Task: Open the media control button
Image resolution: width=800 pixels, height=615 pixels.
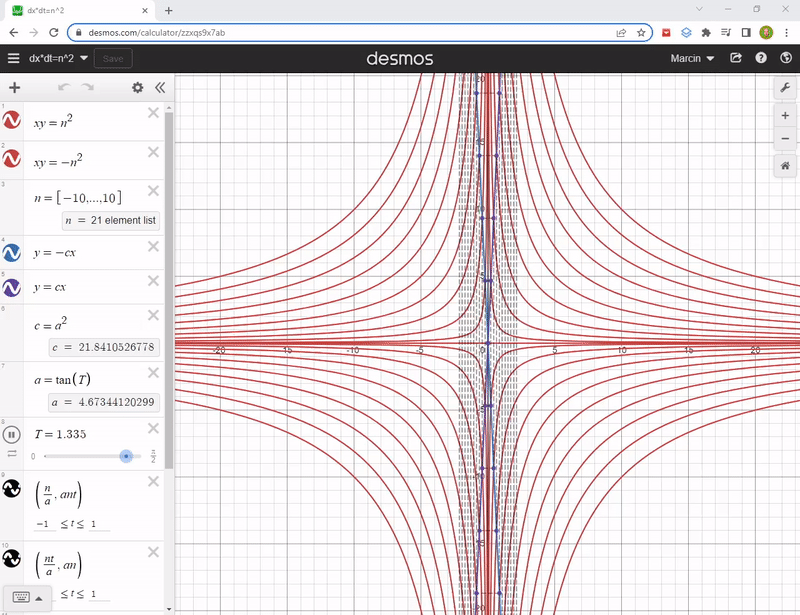Action: pyautogui.click(x=726, y=33)
